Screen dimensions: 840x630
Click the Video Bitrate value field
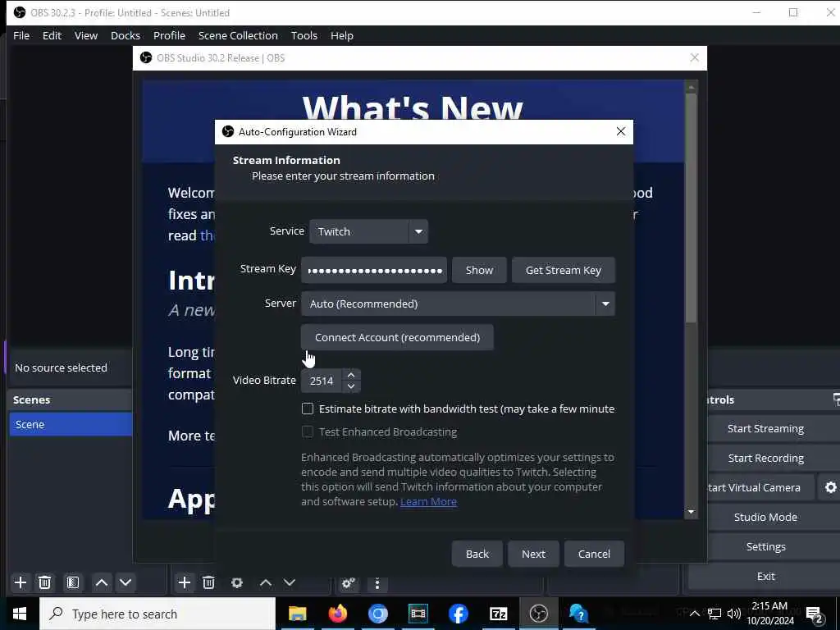click(x=322, y=381)
